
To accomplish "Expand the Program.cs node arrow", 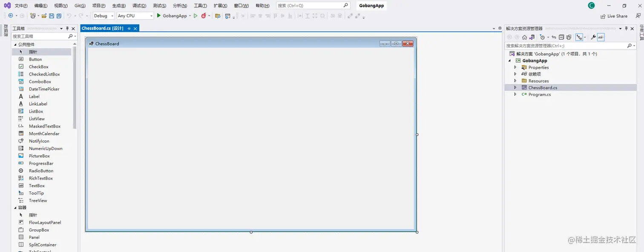I will point(515,94).
